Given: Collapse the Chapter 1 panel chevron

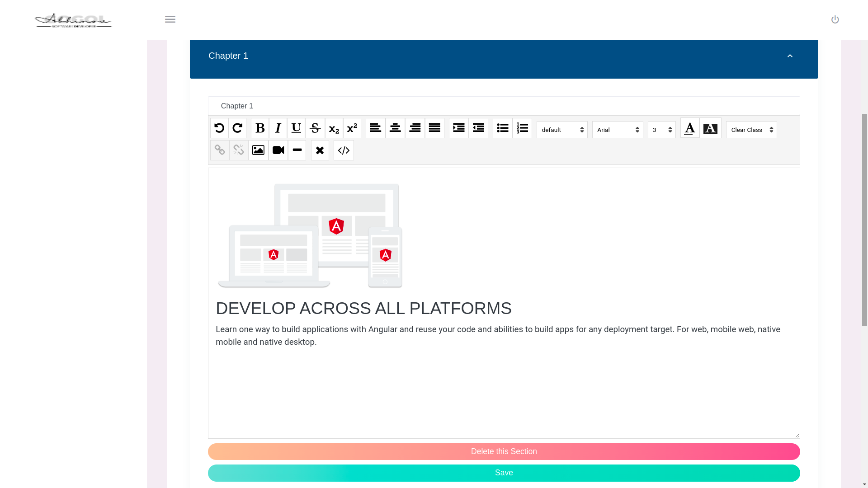Looking at the screenshot, I should 790,56.
